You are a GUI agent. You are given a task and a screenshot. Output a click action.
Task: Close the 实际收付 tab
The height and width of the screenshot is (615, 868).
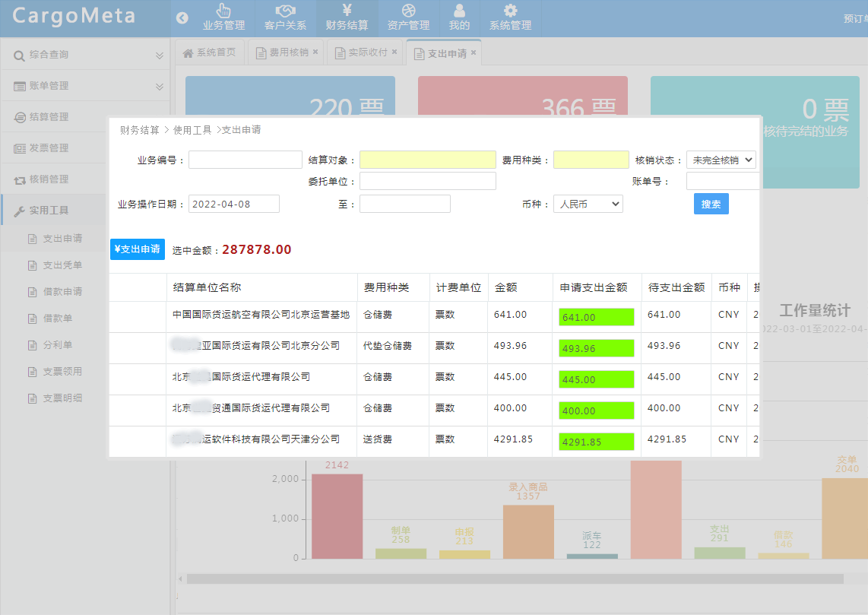[x=394, y=52]
